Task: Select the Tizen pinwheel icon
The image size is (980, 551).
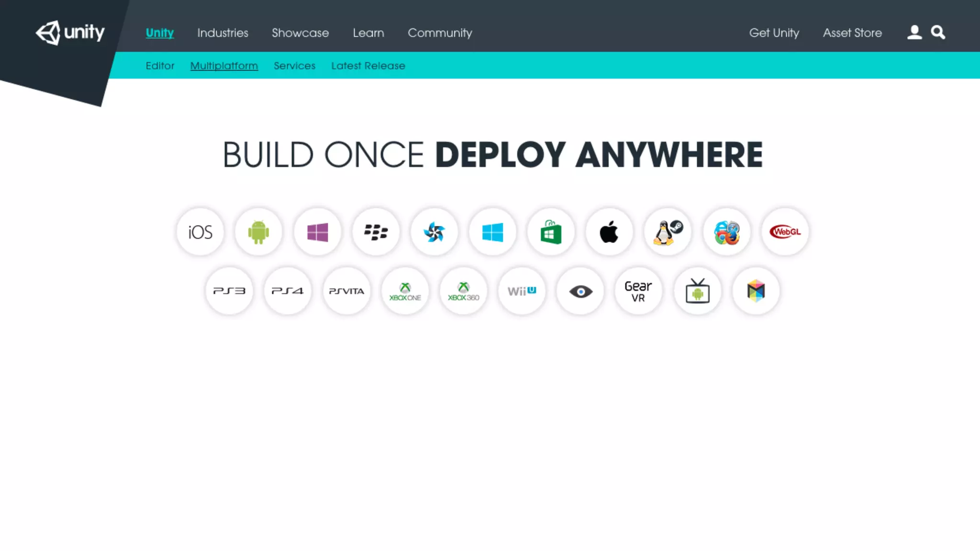Action: click(x=434, y=232)
